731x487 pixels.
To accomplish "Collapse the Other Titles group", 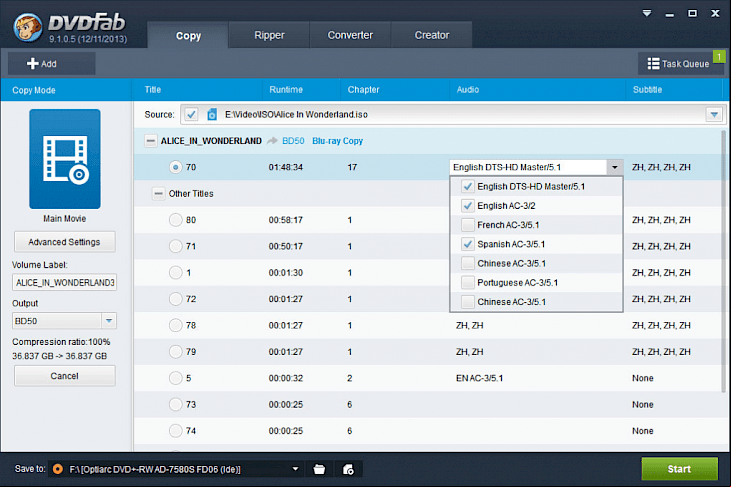I will pyautogui.click(x=159, y=193).
